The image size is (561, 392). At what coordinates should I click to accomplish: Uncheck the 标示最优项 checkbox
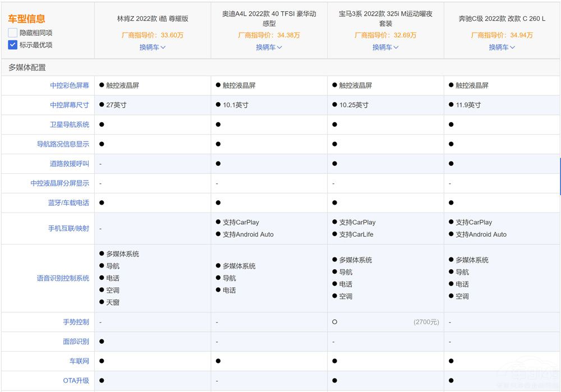click(x=13, y=45)
